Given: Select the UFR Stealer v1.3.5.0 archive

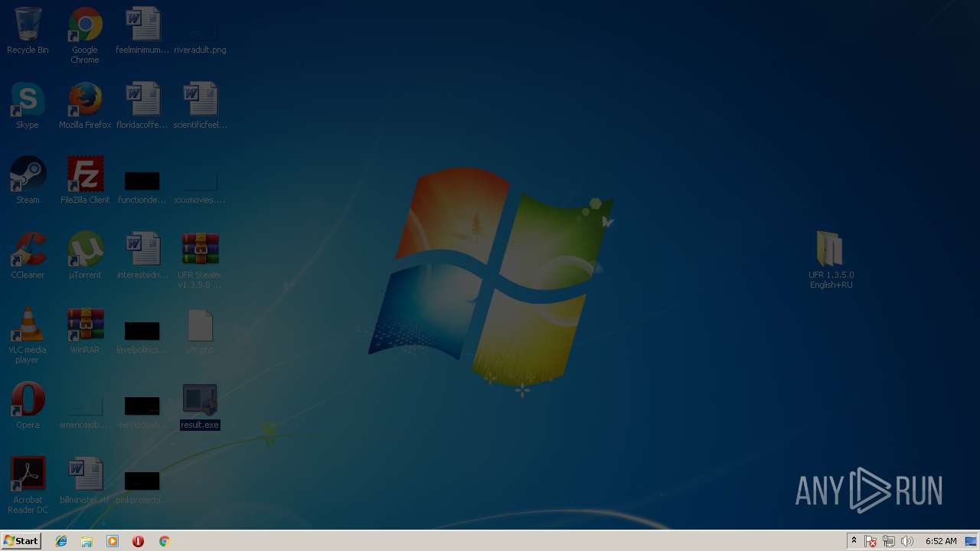Looking at the screenshot, I should (200, 260).
